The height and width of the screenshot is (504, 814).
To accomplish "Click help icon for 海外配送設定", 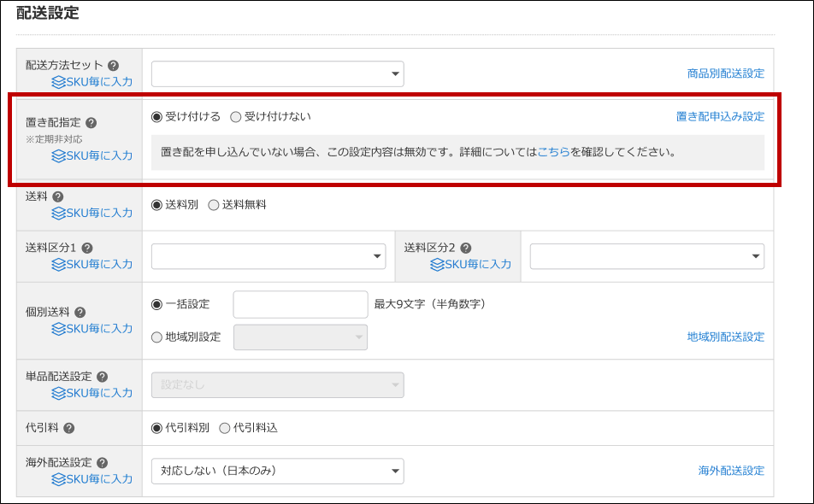I will pos(102,462).
